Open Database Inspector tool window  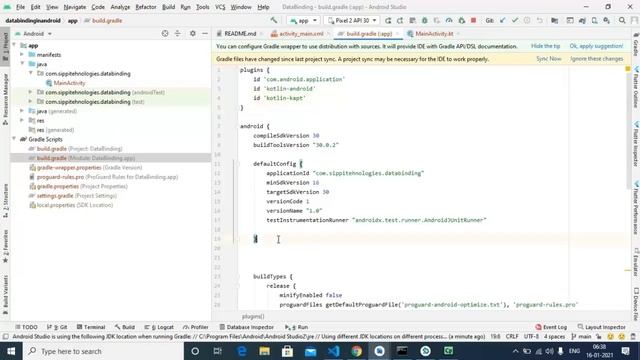[x=246, y=327]
